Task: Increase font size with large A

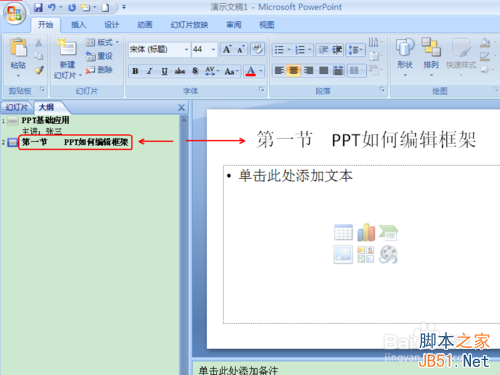Action: click(227, 49)
